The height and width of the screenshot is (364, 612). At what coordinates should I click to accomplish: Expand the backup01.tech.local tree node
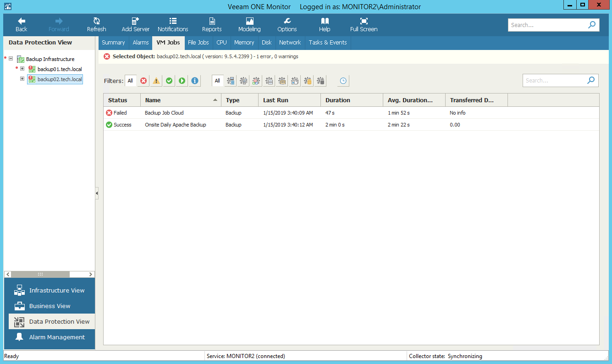(22, 69)
